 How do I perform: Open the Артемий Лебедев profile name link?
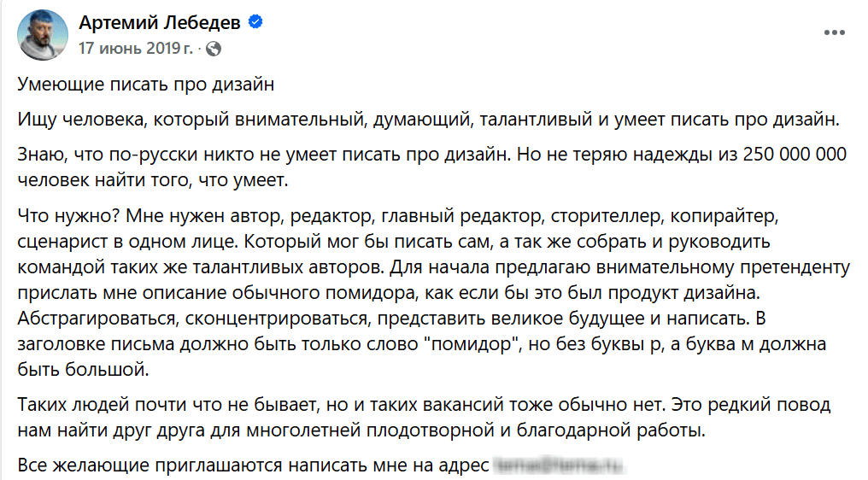point(160,23)
